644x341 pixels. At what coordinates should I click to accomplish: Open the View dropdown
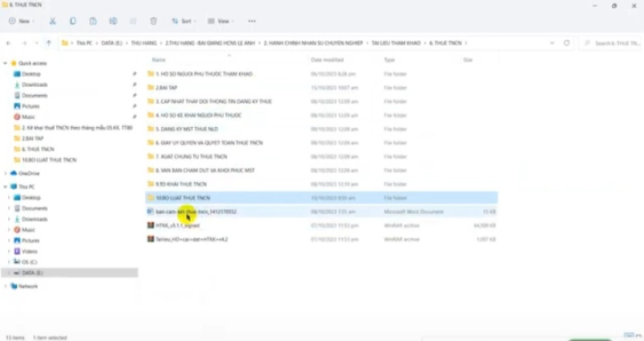(x=220, y=21)
